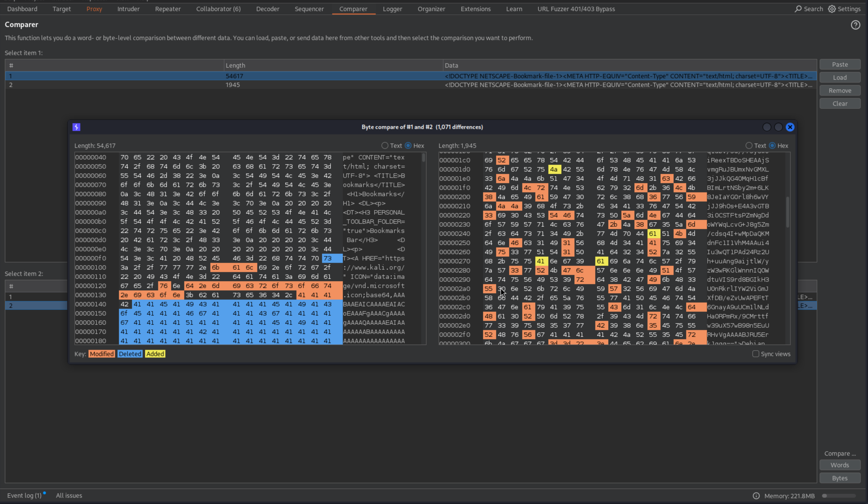Open the Collaborator (6) tab
The height and width of the screenshot is (504, 868).
(218, 9)
